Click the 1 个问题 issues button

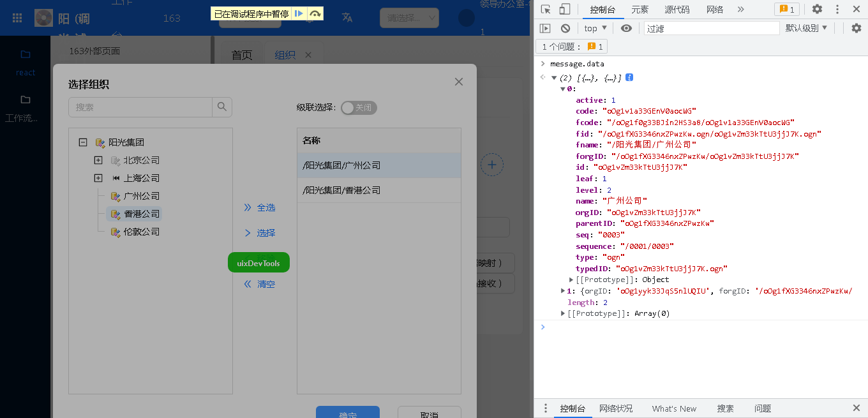click(572, 47)
